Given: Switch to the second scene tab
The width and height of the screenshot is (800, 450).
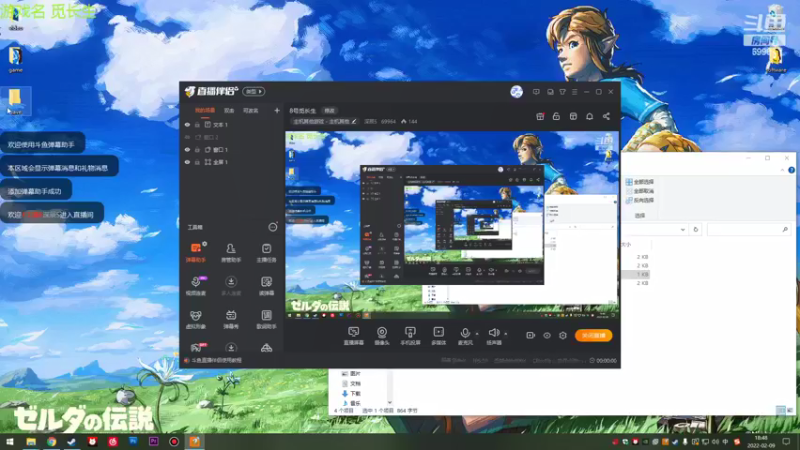Looking at the screenshot, I should click(229, 110).
